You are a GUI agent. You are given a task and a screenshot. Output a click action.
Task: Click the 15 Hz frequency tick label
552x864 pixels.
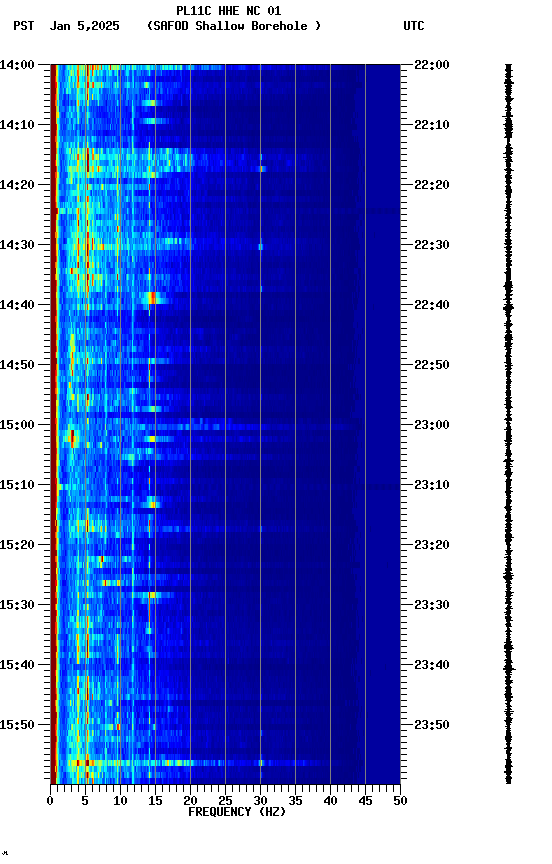155,801
